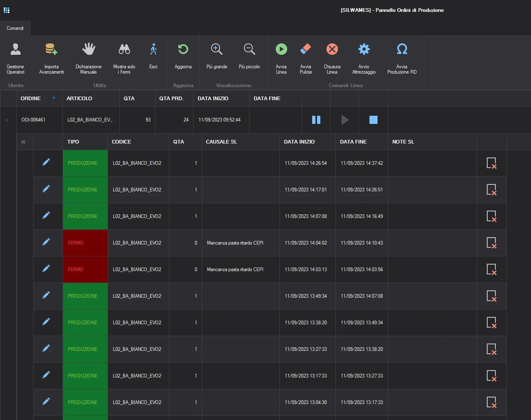
Task: Sort by QTA PRD. column header
Action: click(174, 99)
